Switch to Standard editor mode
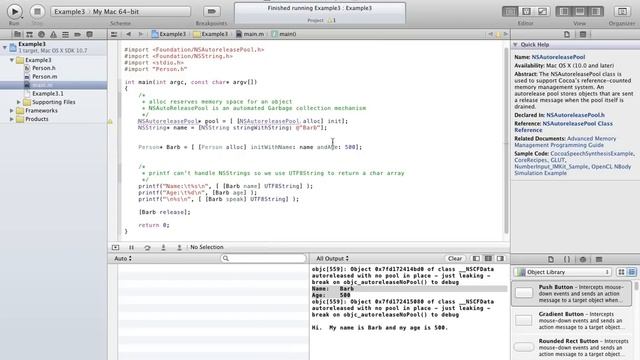 coord(510,11)
